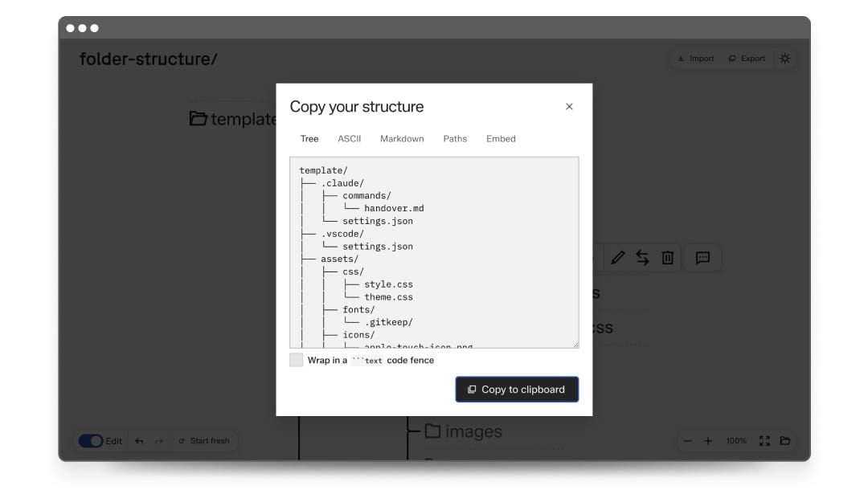Click the icons/ line in output
The image size is (868, 494).
pyautogui.click(x=358, y=335)
